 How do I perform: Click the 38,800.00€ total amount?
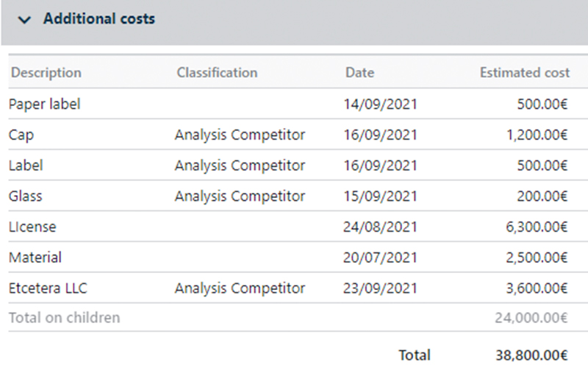pyautogui.click(x=531, y=355)
